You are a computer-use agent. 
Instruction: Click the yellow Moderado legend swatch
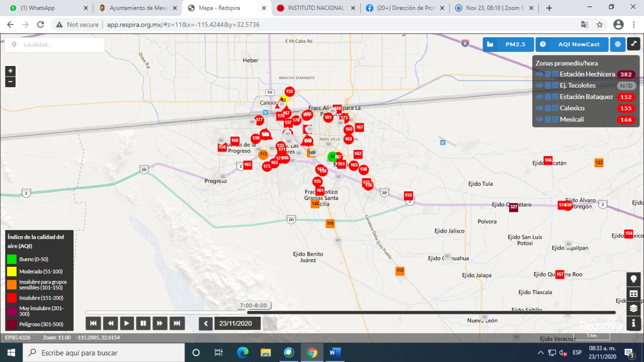(12, 271)
